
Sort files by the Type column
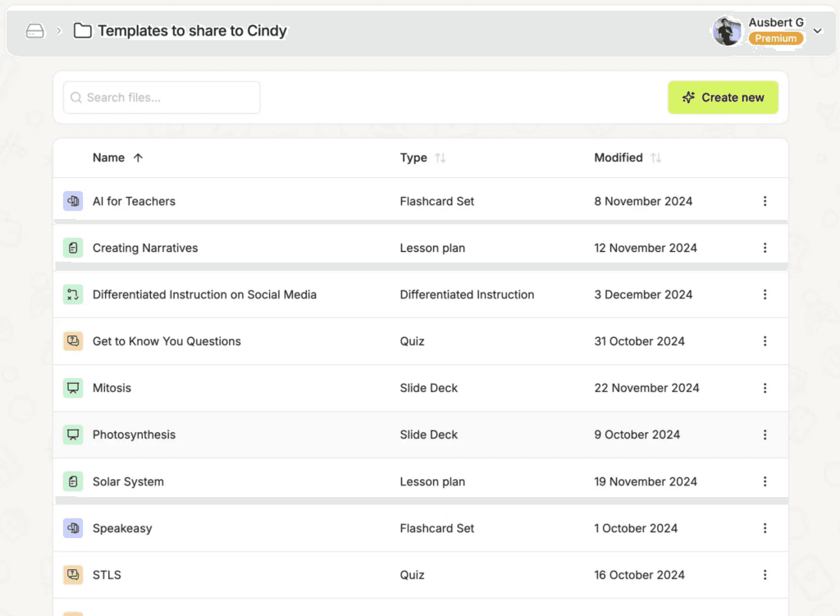[x=422, y=157]
